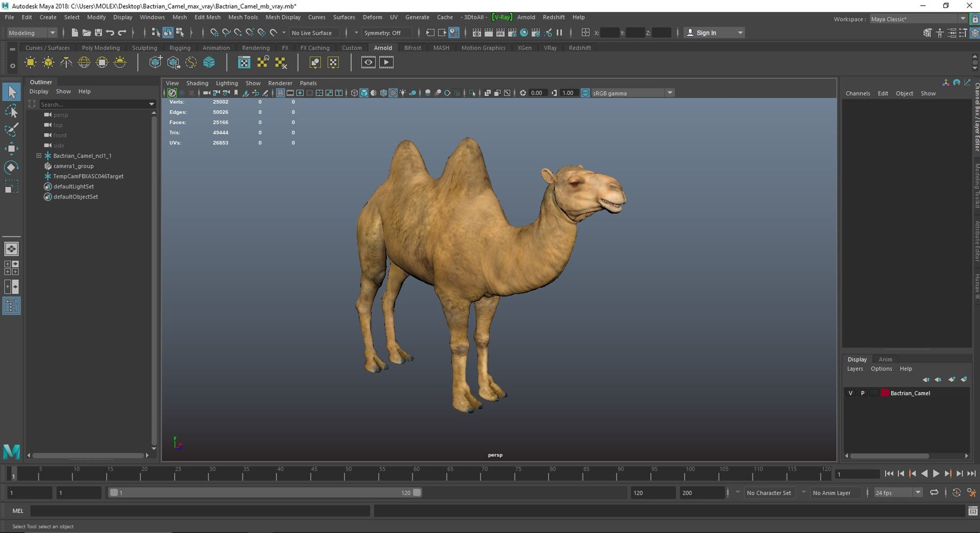This screenshot has width=980, height=533.
Task: Play animation forwards
Action: 936,474
